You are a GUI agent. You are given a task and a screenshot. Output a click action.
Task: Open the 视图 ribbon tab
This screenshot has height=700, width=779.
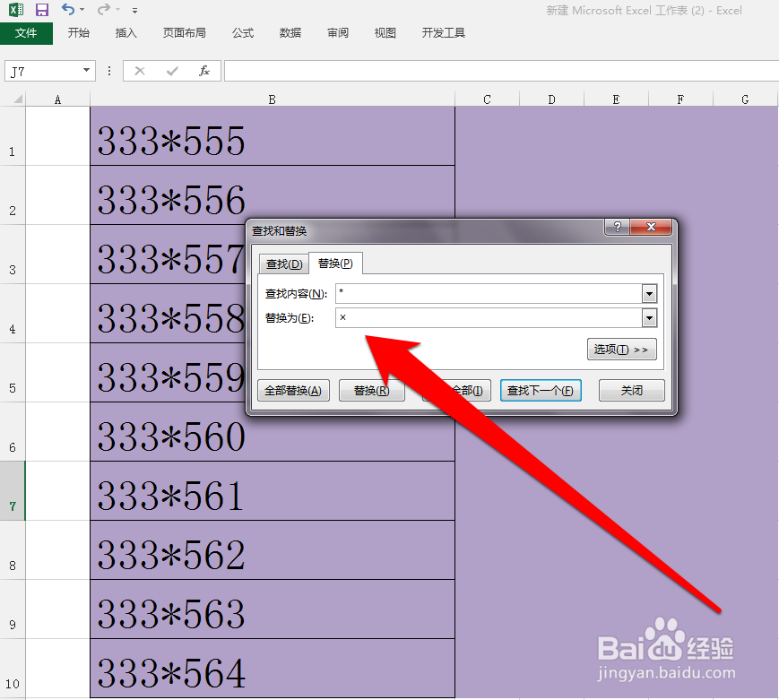point(385,33)
